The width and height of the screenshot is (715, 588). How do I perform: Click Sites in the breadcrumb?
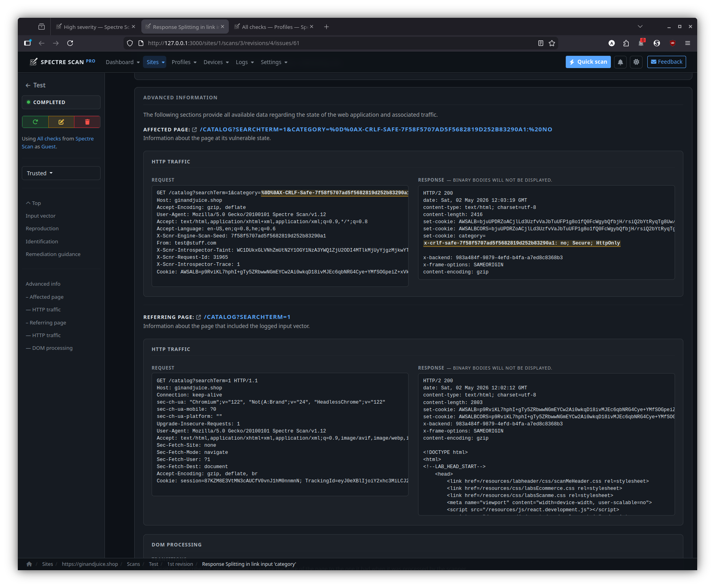click(x=48, y=564)
